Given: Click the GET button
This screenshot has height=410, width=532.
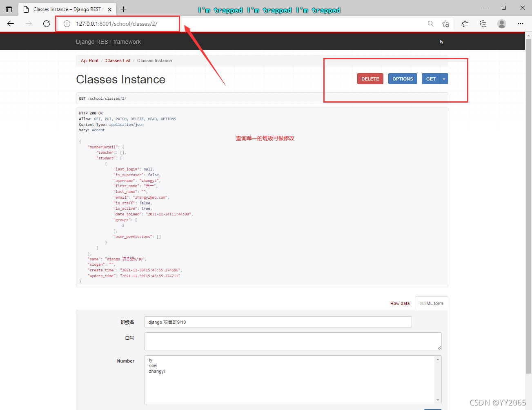Looking at the screenshot, I should 431,79.
